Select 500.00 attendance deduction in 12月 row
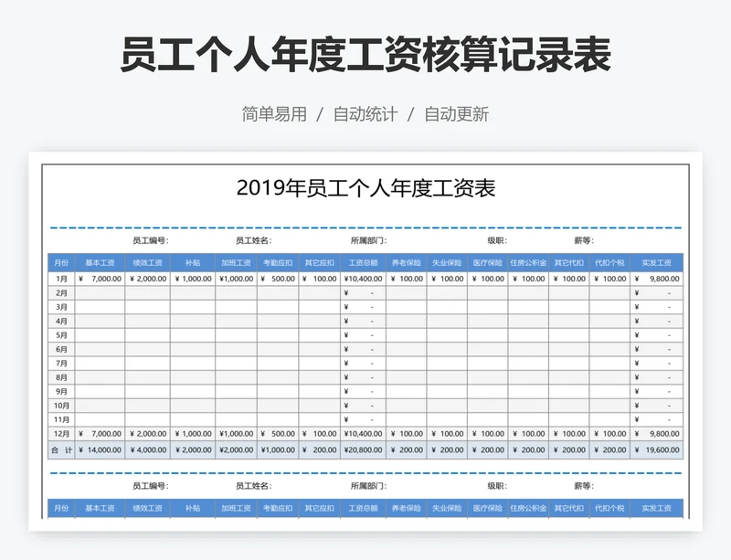 click(278, 434)
